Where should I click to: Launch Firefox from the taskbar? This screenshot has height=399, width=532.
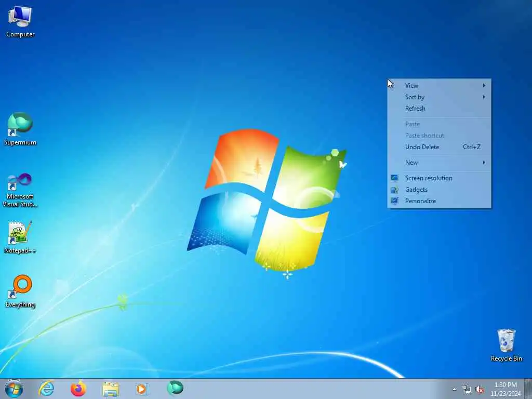click(78, 389)
